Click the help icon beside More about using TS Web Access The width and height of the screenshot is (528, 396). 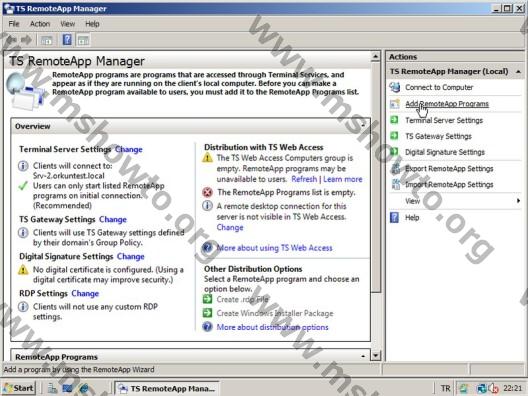[207, 248]
